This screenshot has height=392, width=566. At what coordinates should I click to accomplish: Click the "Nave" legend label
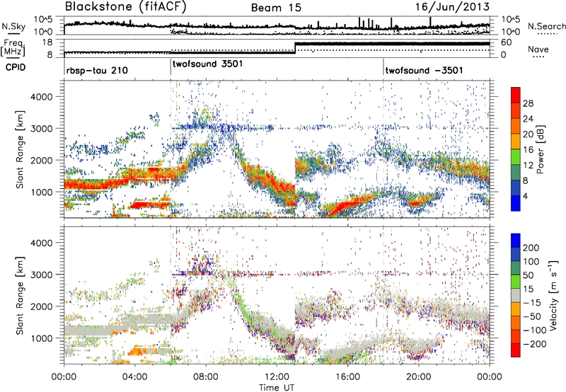tap(538, 50)
